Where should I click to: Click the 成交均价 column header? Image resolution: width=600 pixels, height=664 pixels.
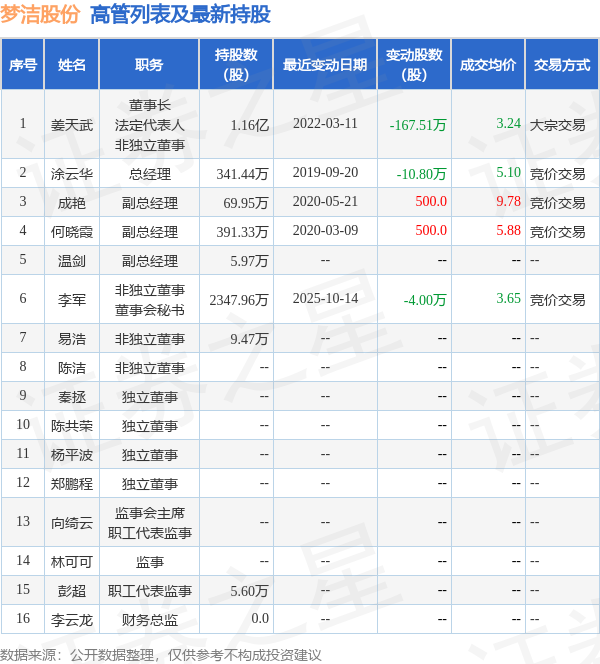pos(487,65)
